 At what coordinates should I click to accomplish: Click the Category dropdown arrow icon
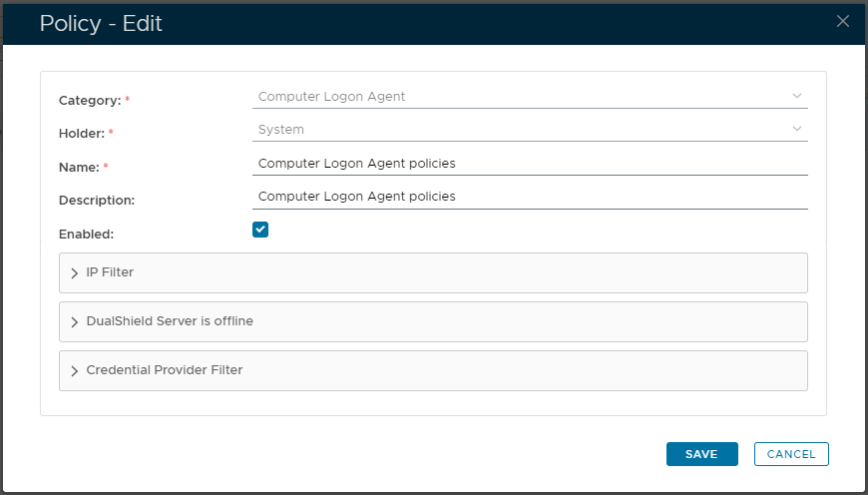797,97
